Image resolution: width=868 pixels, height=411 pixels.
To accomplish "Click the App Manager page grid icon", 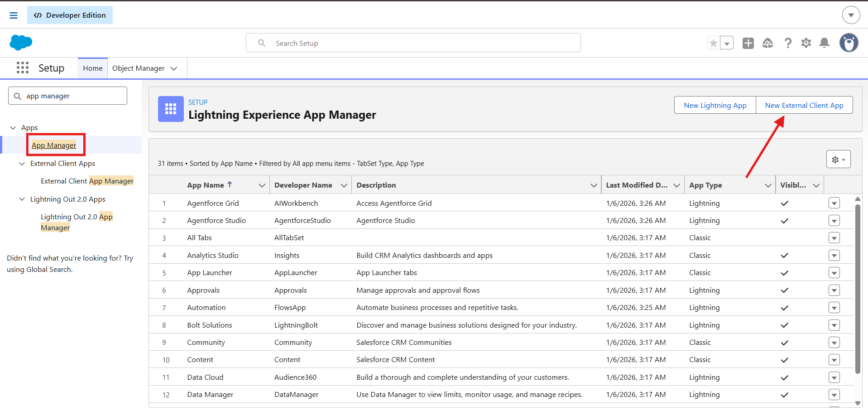I will tap(171, 109).
